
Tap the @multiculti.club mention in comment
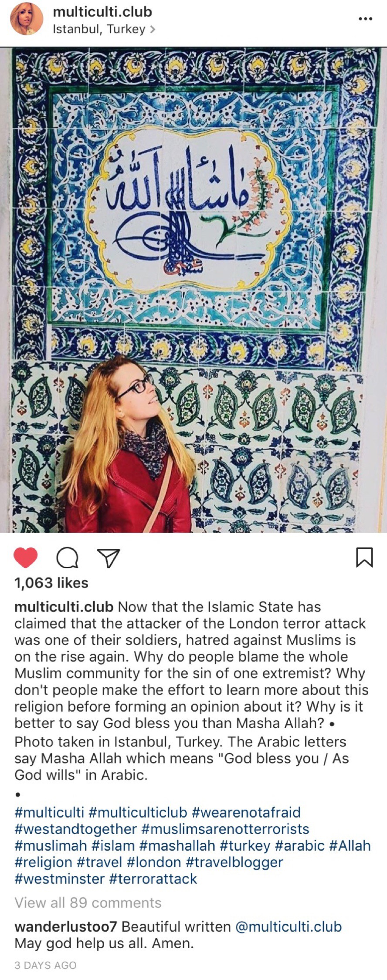pos(288,926)
